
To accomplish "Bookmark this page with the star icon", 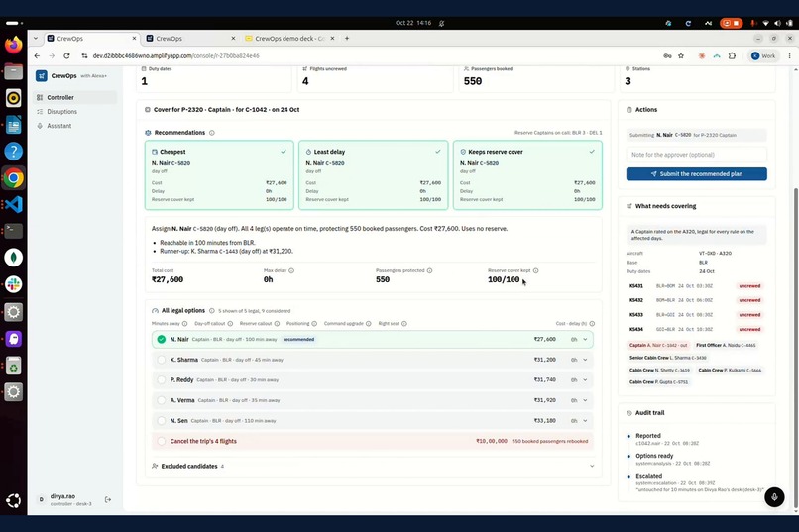I will click(x=681, y=56).
